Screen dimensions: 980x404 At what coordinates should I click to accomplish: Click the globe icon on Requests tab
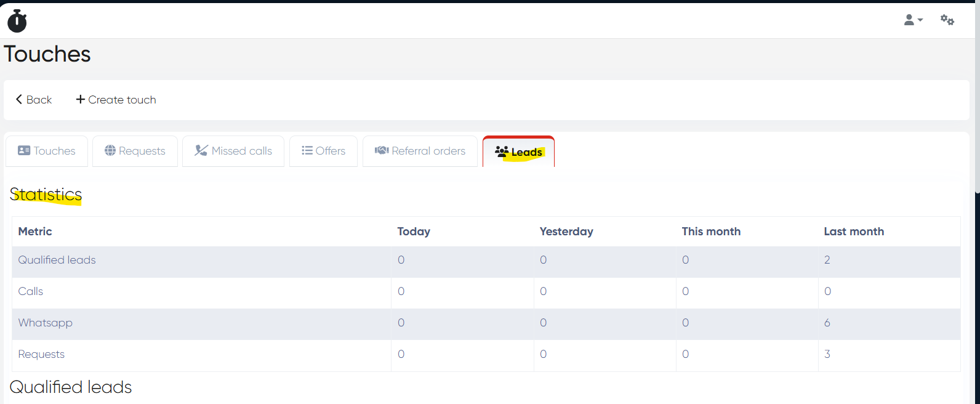click(110, 150)
